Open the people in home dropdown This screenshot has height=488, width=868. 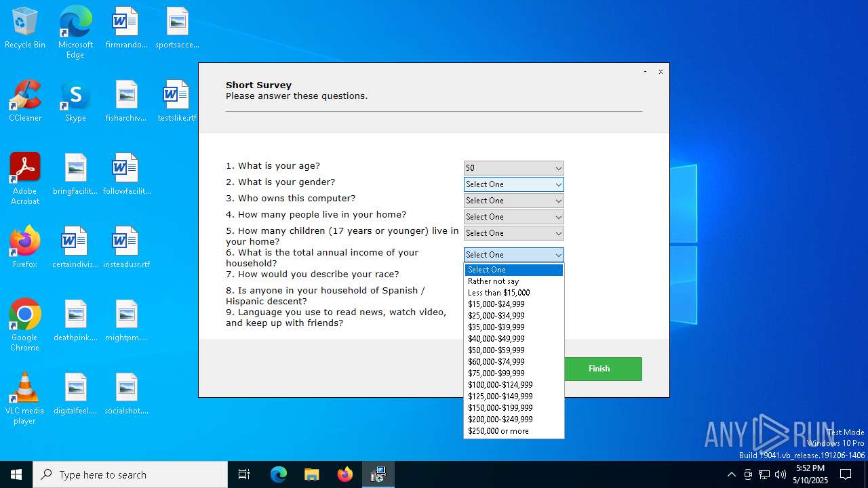pos(514,217)
